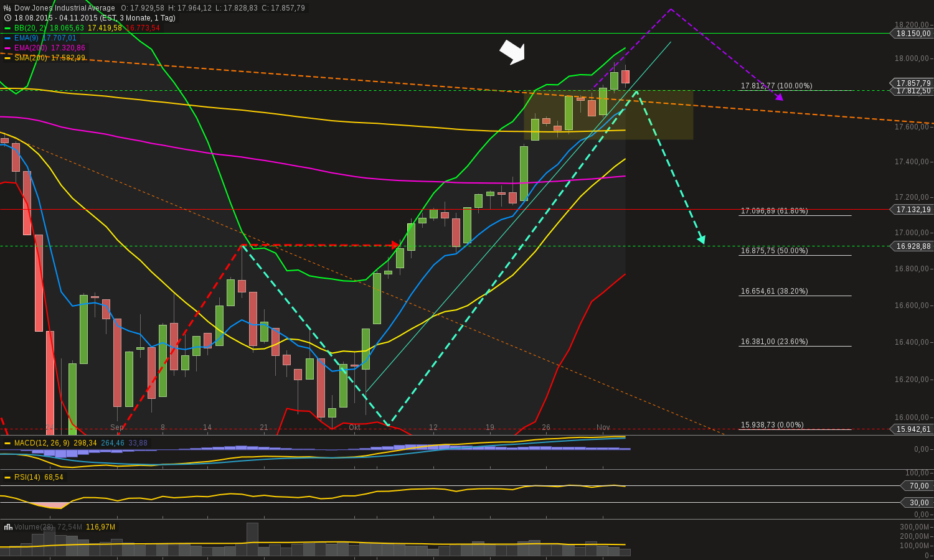Click the 18.150,00 price tag on right axis
Viewport: 934px width, 560px height.
[x=911, y=34]
